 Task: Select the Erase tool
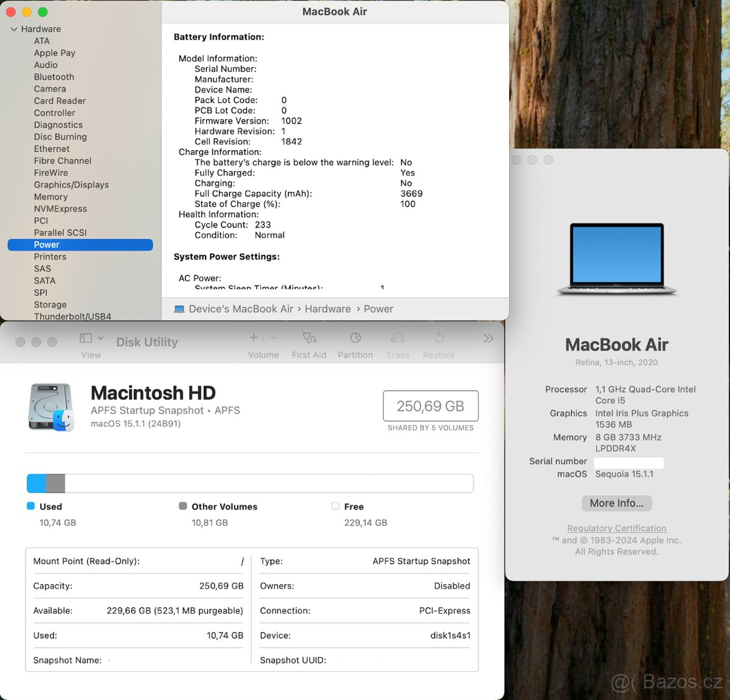[x=397, y=343]
